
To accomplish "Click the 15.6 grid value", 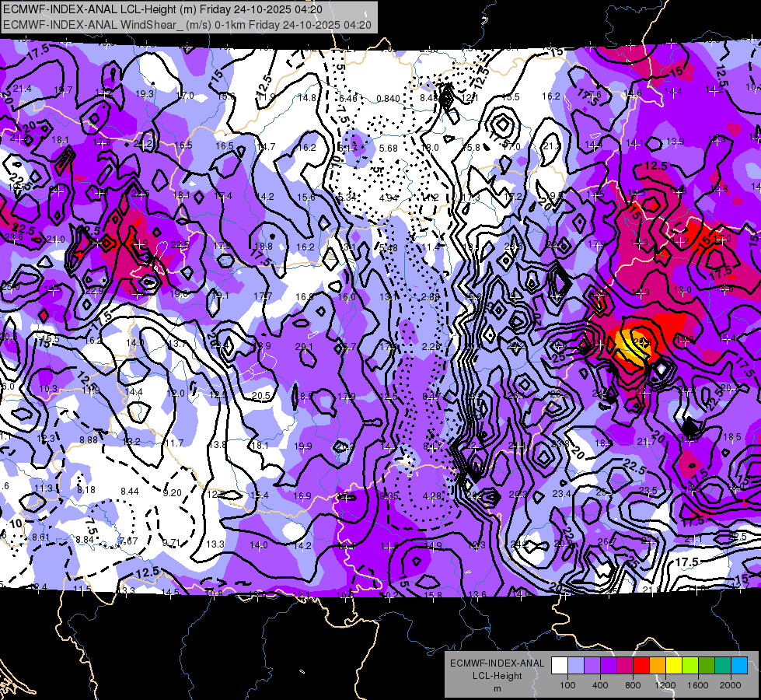I will point(306,198).
